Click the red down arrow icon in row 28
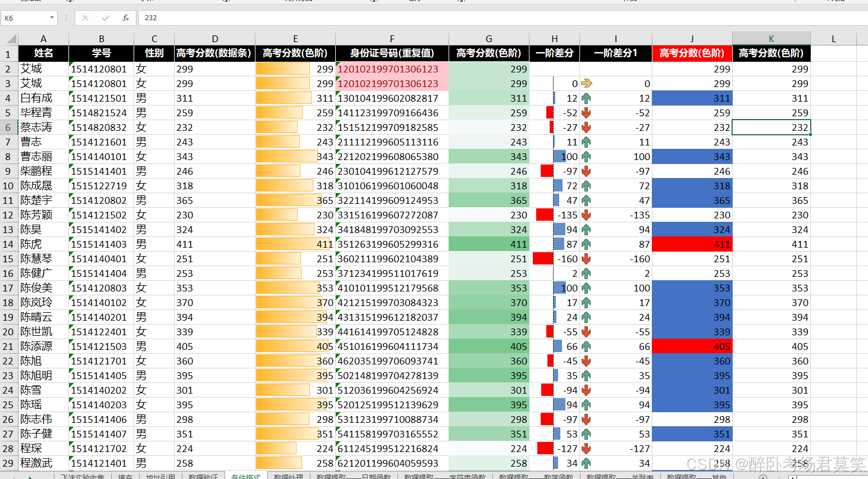The image size is (868, 479). [586, 448]
